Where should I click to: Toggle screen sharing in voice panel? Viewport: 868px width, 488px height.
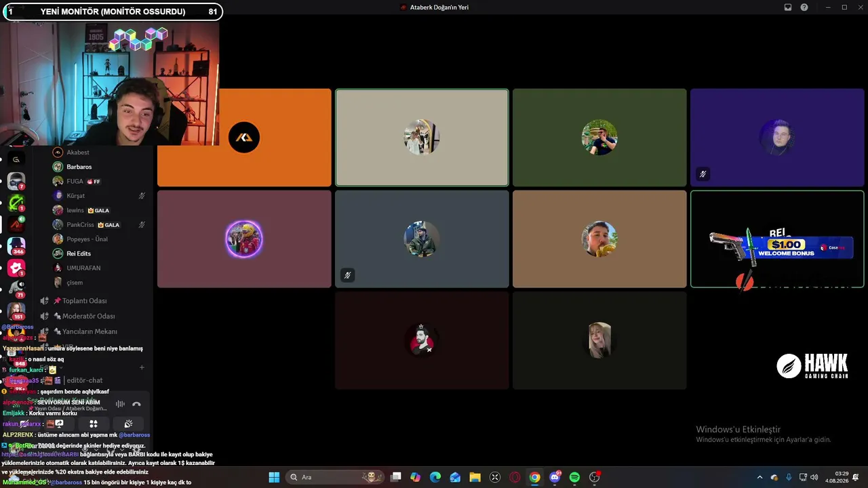coord(59,424)
